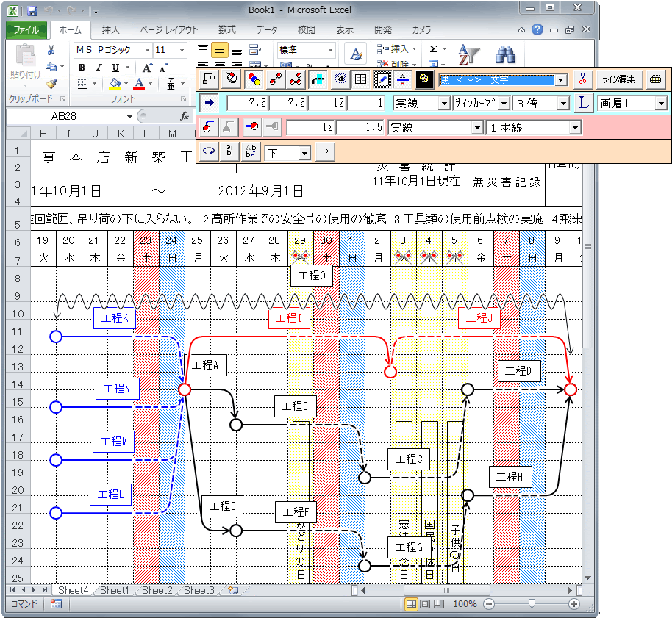Open the 実線 dropdown in the pink row

tap(477, 128)
